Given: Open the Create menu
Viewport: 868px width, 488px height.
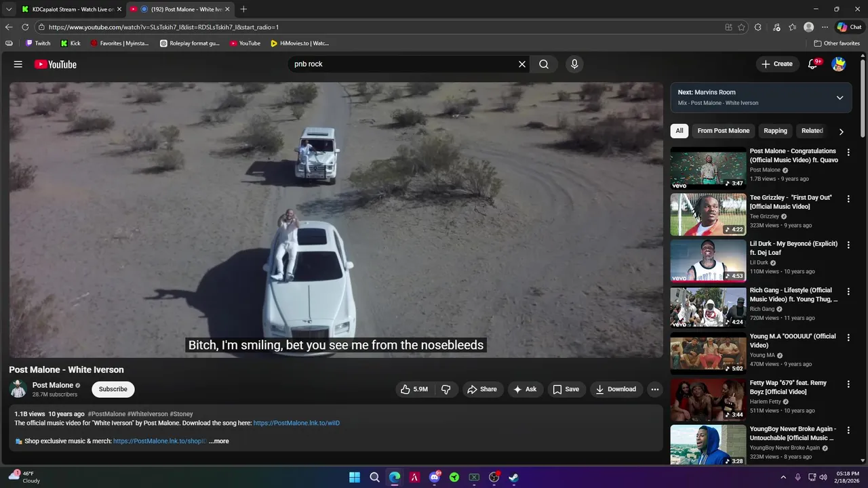Looking at the screenshot, I should pyautogui.click(x=777, y=64).
